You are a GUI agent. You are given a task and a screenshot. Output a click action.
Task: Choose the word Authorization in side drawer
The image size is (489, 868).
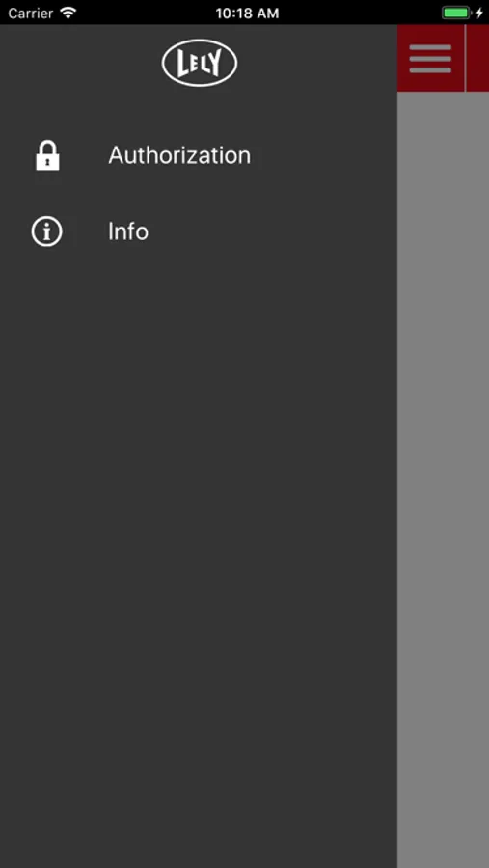point(179,155)
